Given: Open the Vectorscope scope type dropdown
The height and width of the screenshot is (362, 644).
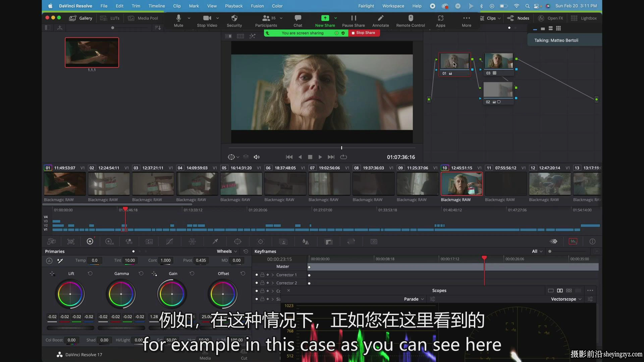Looking at the screenshot, I should 566,299.
